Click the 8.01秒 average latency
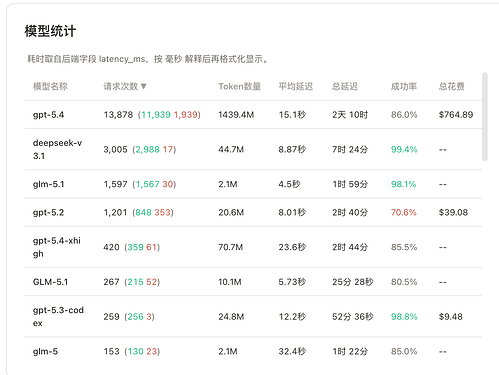The image size is (499, 375). click(292, 212)
